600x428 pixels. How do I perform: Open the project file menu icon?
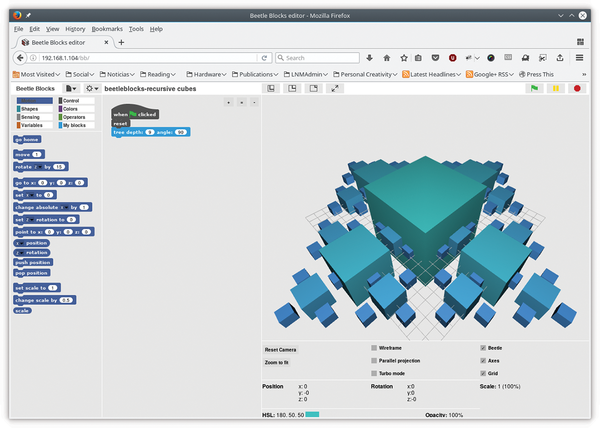click(x=70, y=88)
